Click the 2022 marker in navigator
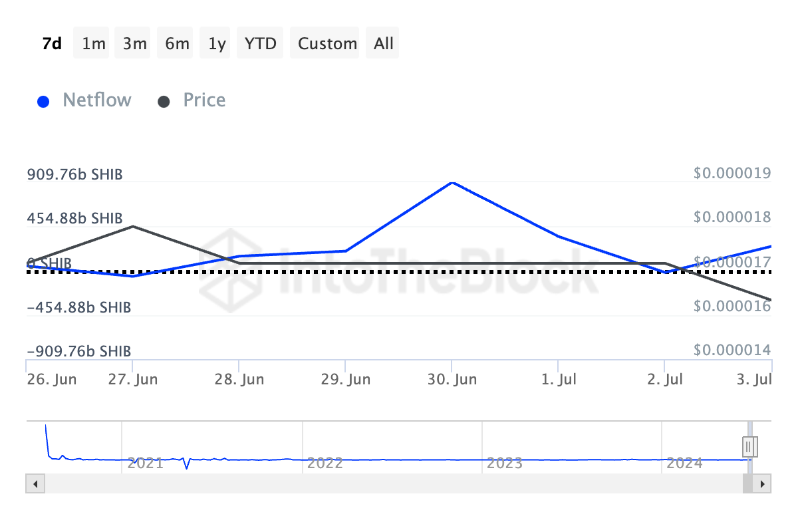This screenshot has height=532, width=798. (325, 463)
